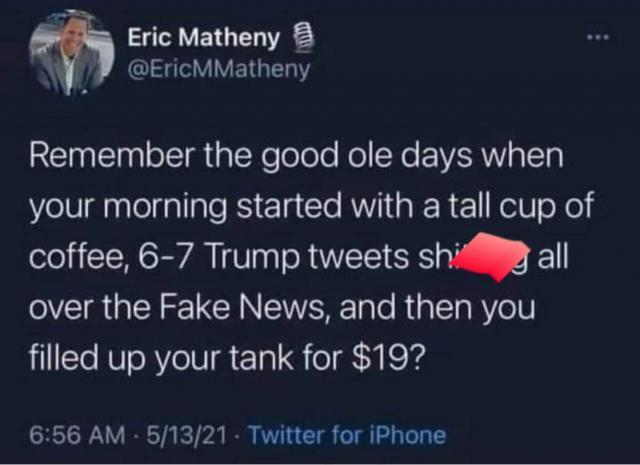Click the microphone emoji beside the name
This screenshot has width=640, height=465.
303,38
